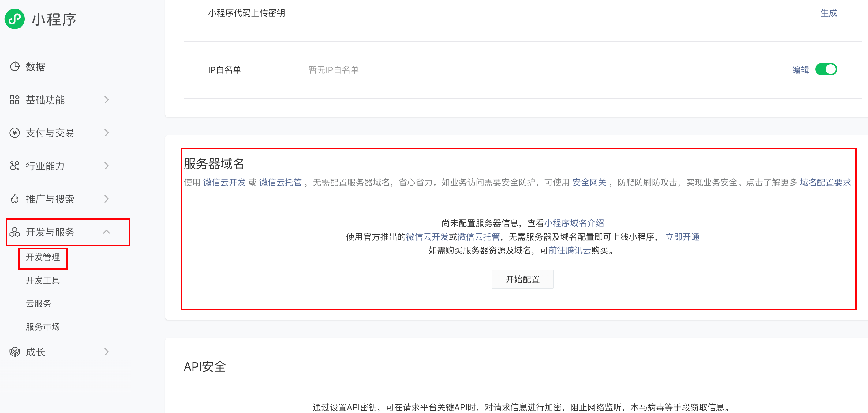868x413 pixels.
Task: Open the 域名配置要求 link
Action: 825,182
